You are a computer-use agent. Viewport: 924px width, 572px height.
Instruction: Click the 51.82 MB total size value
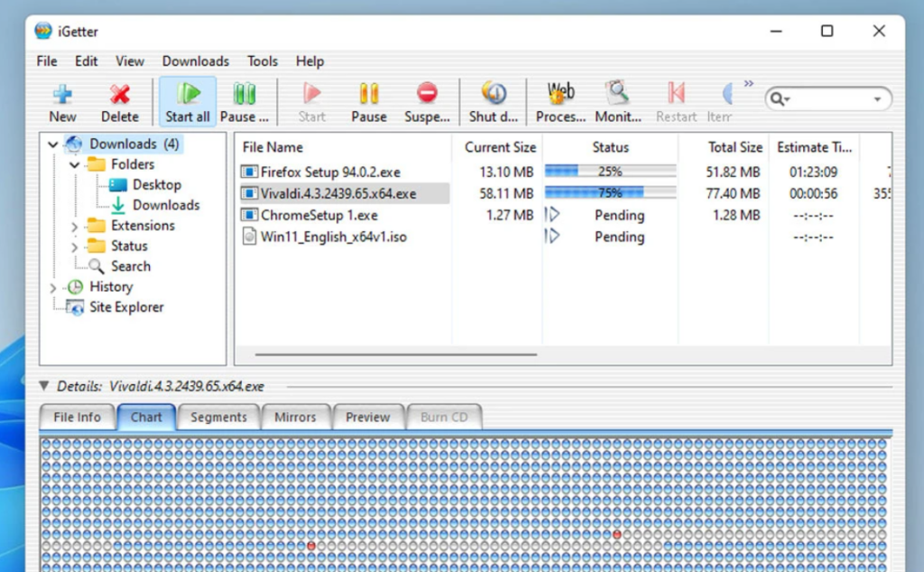pyautogui.click(x=733, y=172)
